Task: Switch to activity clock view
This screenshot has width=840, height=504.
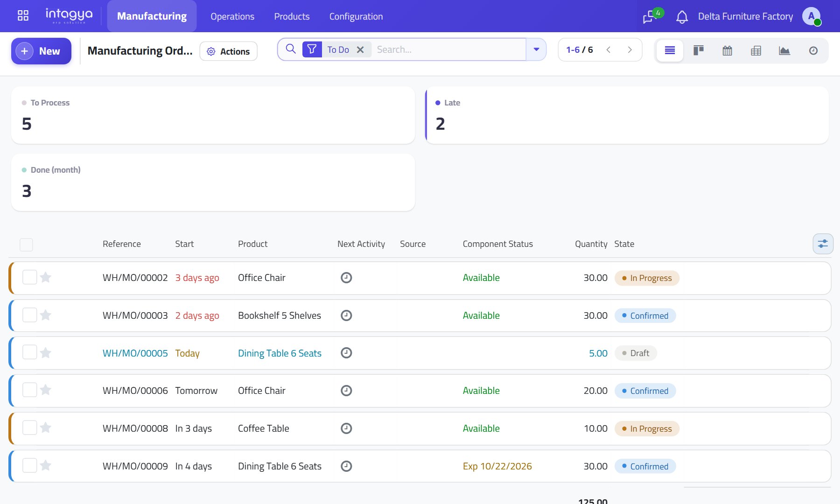Action: (x=813, y=50)
